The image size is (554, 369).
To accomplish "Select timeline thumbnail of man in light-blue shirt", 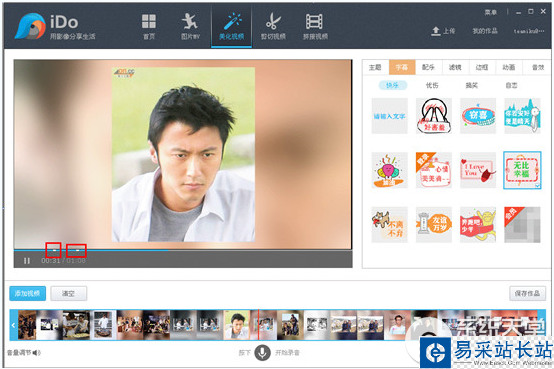I will 398,325.
